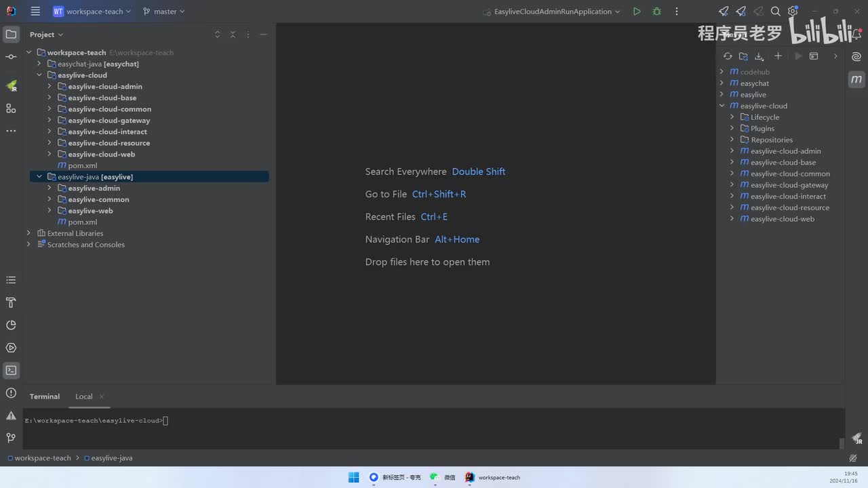The width and height of the screenshot is (868, 488).
Task: Download Maven sources and documentation
Action: coord(759,56)
